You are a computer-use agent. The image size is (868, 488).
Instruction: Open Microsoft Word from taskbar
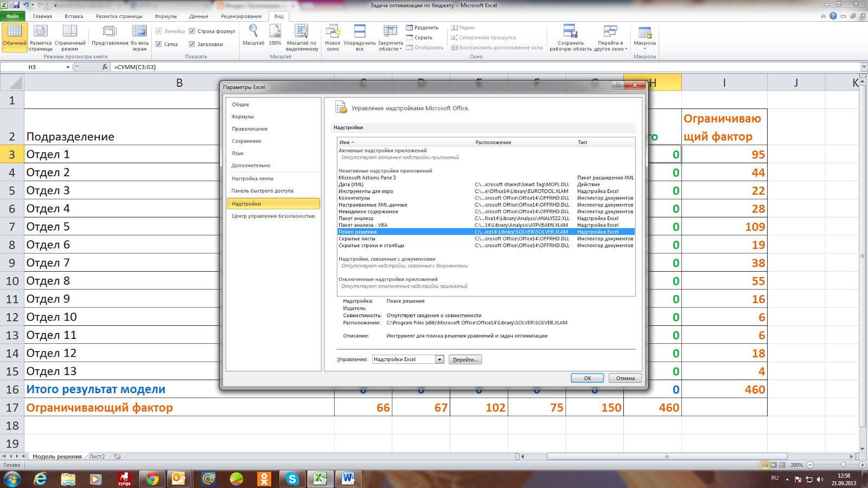(348, 479)
